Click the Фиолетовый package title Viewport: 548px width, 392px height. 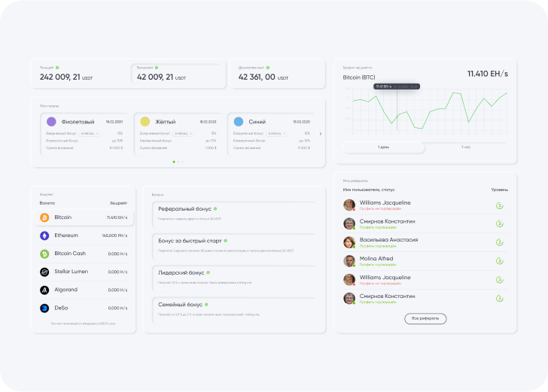[78, 122]
